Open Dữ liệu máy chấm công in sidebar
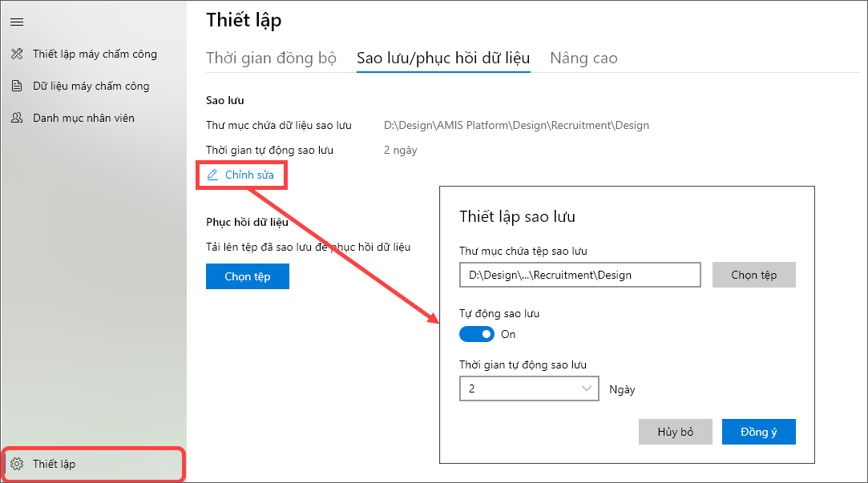Viewport: 868px width, 483px height. (x=93, y=86)
